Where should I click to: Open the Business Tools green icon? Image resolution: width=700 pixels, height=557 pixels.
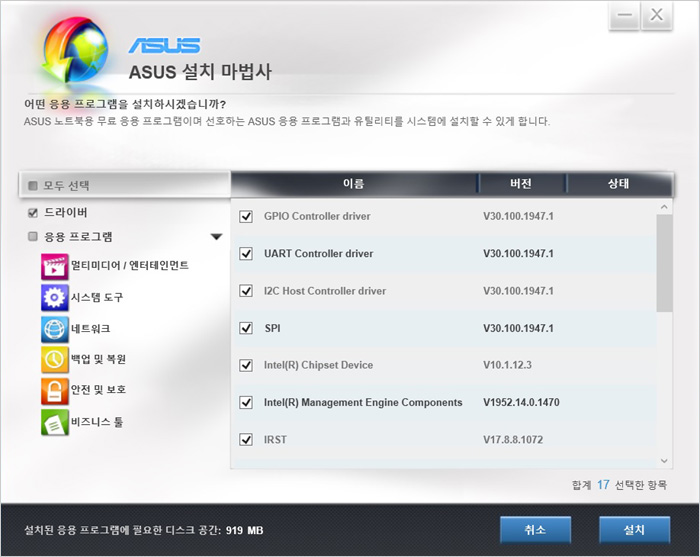[54, 422]
